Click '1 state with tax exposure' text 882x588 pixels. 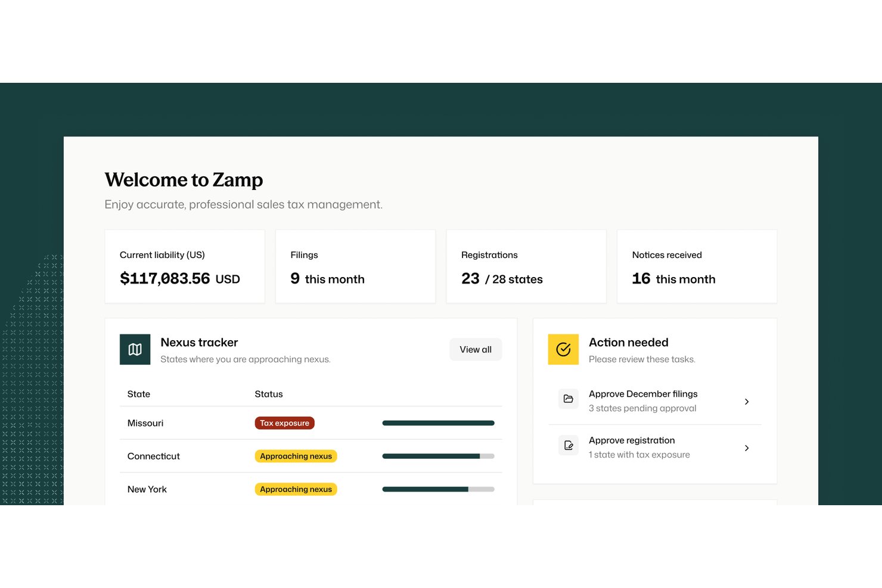coord(639,455)
